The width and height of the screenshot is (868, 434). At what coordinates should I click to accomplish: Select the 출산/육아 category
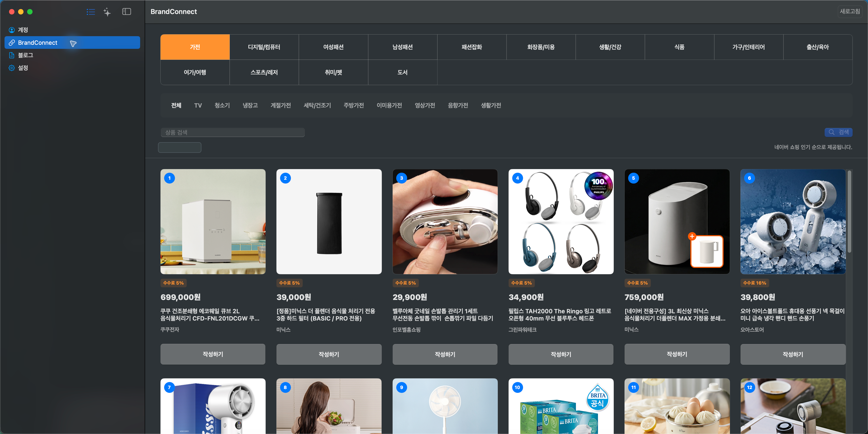click(x=818, y=47)
